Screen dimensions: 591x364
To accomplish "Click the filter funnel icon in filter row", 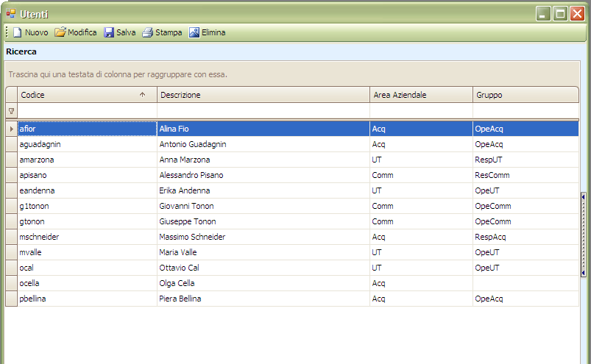I will point(11,111).
